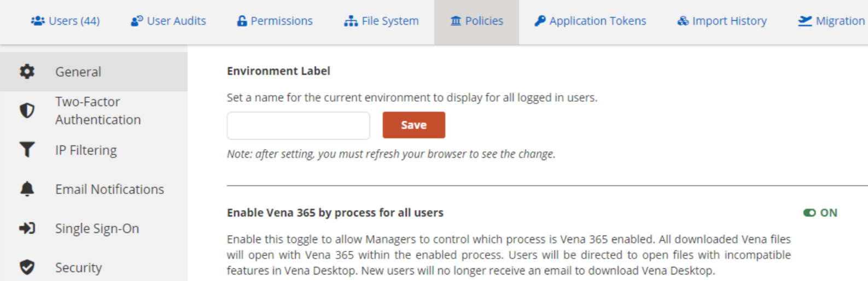
Task: Click the checkmark shield Security icon
Action: (x=27, y=267)
